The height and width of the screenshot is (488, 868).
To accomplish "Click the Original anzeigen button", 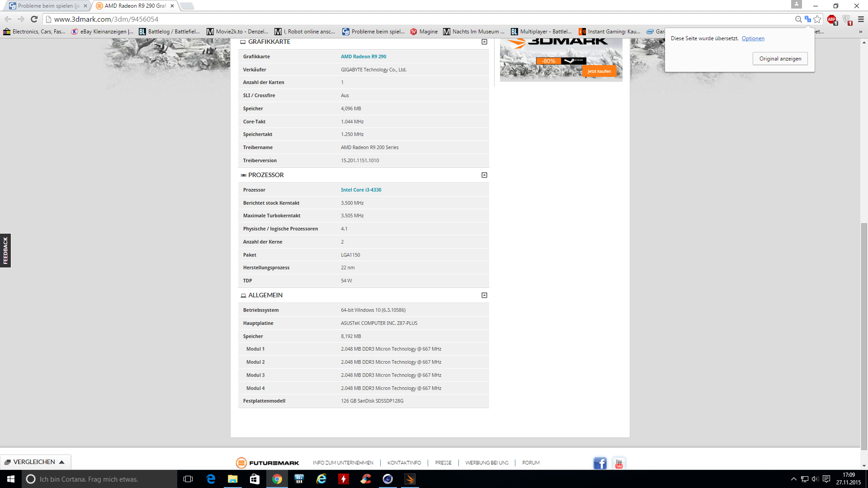I will coord(780,59).
